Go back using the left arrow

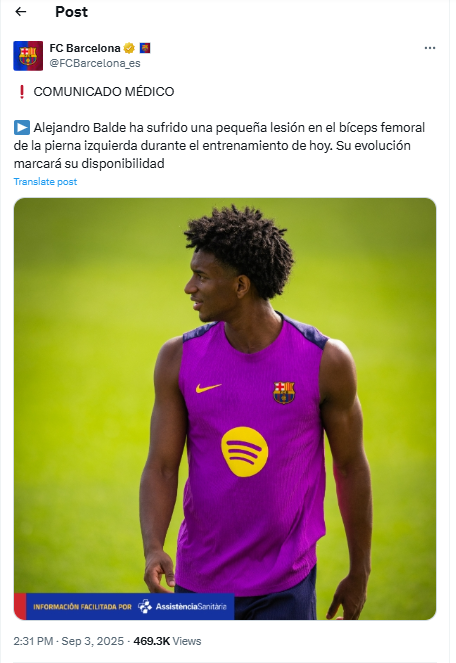click(21, 12)
